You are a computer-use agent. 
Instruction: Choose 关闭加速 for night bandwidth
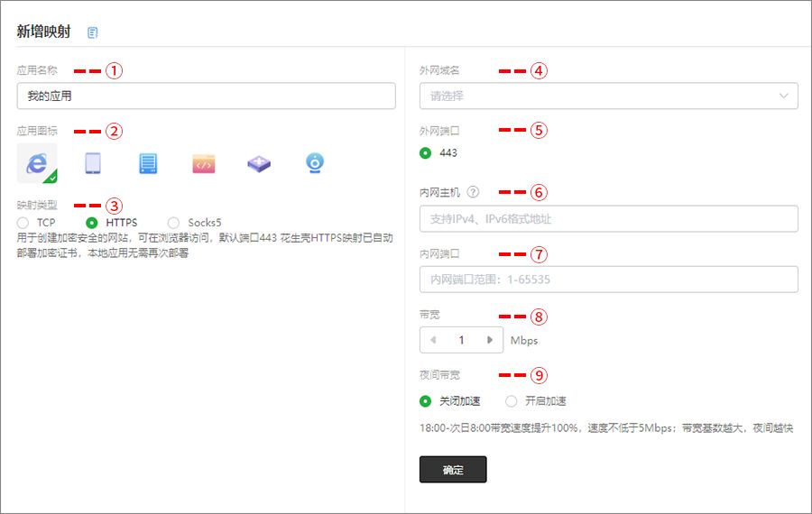click(425, 400)
